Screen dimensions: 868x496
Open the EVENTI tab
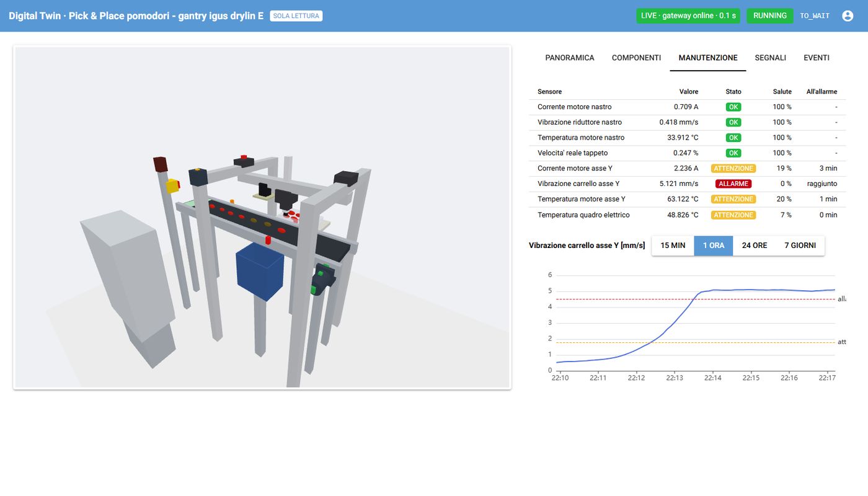coord(817,58)
